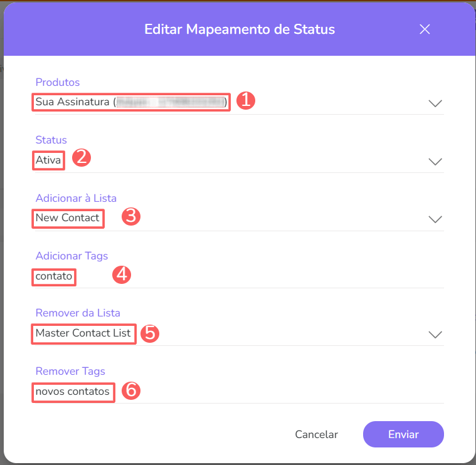Select the red number 5 marker

[x=149, y=333]
